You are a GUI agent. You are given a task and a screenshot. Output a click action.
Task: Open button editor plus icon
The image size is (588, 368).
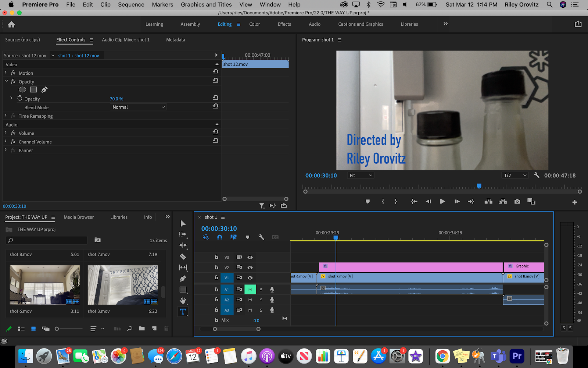(575, 202)
